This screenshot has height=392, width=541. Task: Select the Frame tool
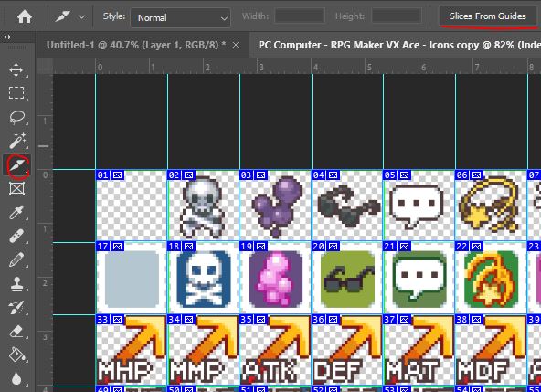click(16, 188)
